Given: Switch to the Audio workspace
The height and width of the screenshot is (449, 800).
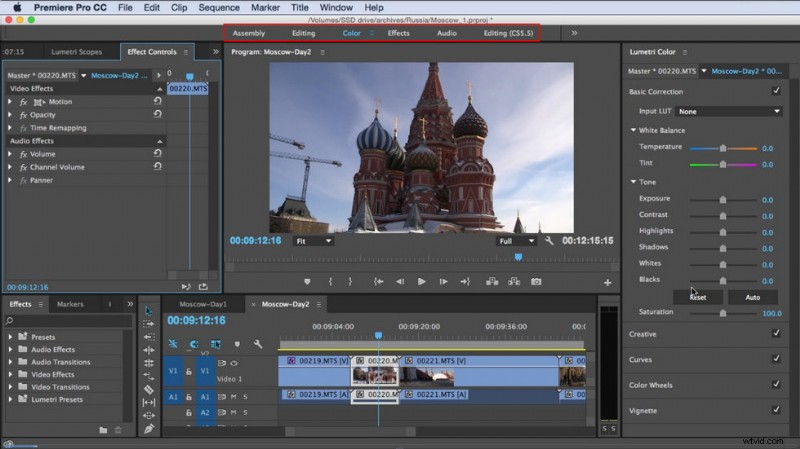Looking at the screenshot, I should (x=446, y=33).
